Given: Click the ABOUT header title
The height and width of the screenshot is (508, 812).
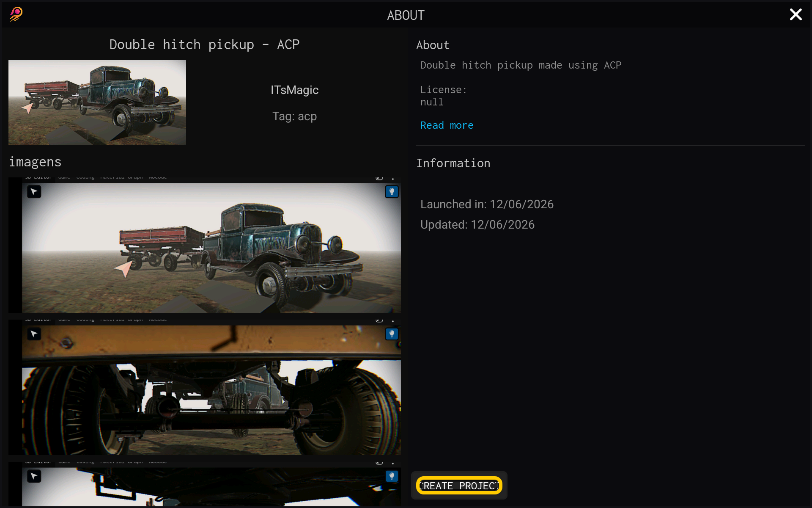Looking at the screenshot, I should click(406, 15).
